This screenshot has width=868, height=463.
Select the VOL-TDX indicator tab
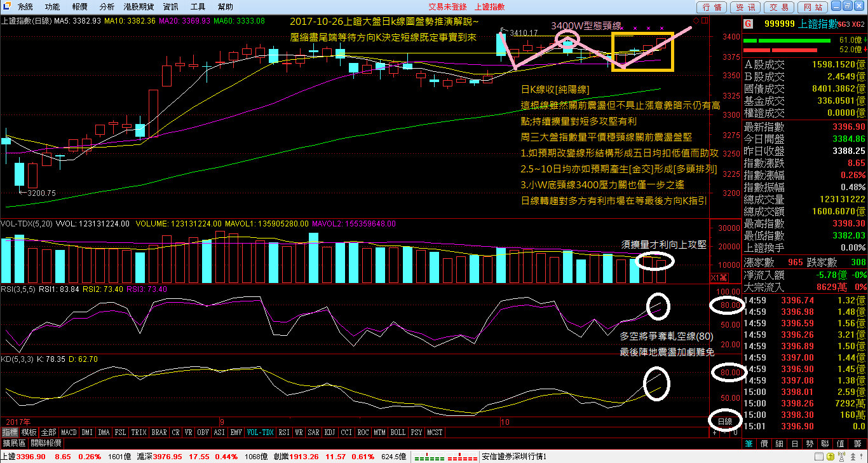click(x=260, y=432)
